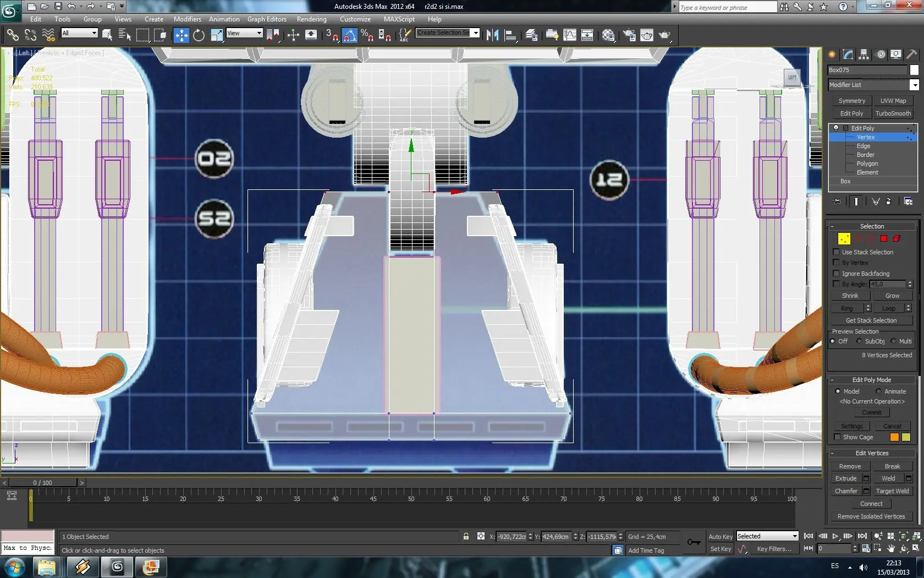924x578 pixels.
Task: Collapse the Edit Vertices rollout
Action: pos(832,453)
